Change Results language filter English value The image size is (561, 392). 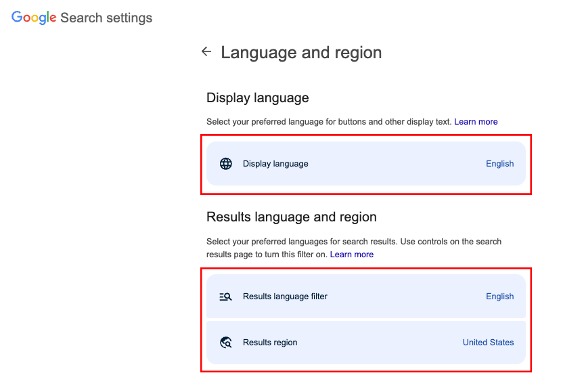[x=499, y=297]
